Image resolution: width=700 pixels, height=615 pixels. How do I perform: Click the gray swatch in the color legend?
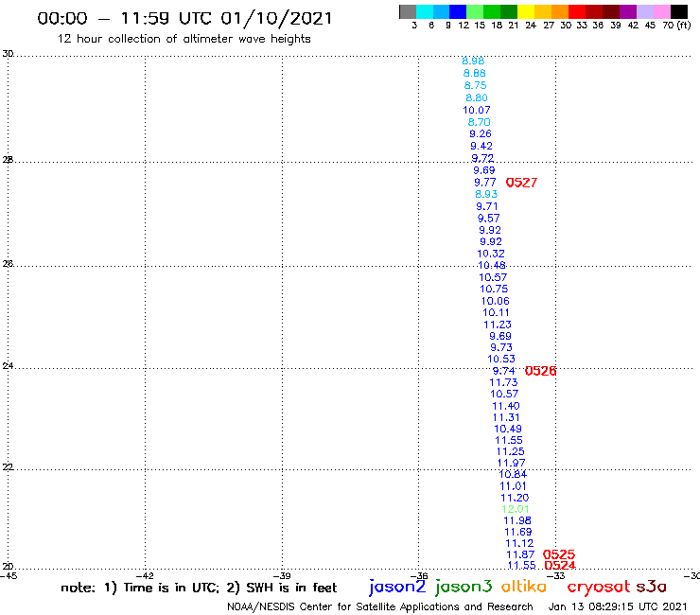(408, 11)
